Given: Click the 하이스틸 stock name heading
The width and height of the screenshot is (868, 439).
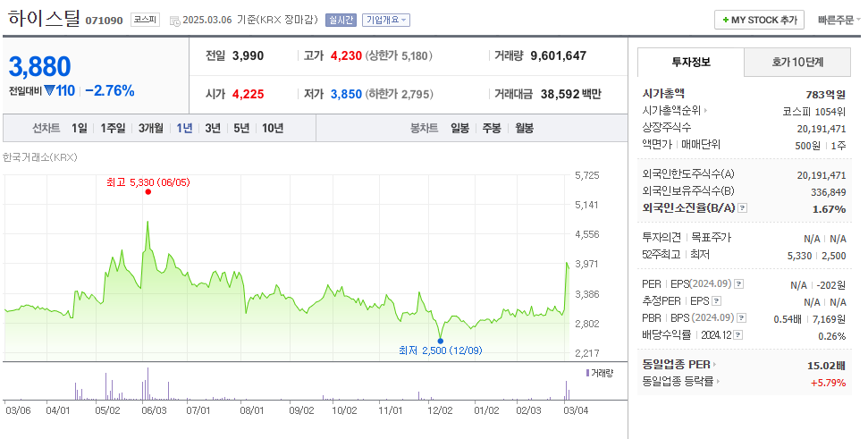Looking at the screenshot, I should [x=45, y=18].
